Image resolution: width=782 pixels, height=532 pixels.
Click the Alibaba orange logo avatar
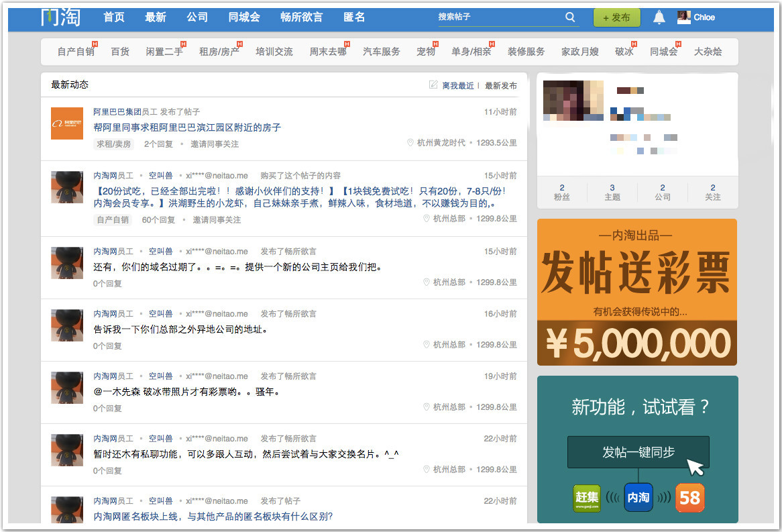(67, 123)
